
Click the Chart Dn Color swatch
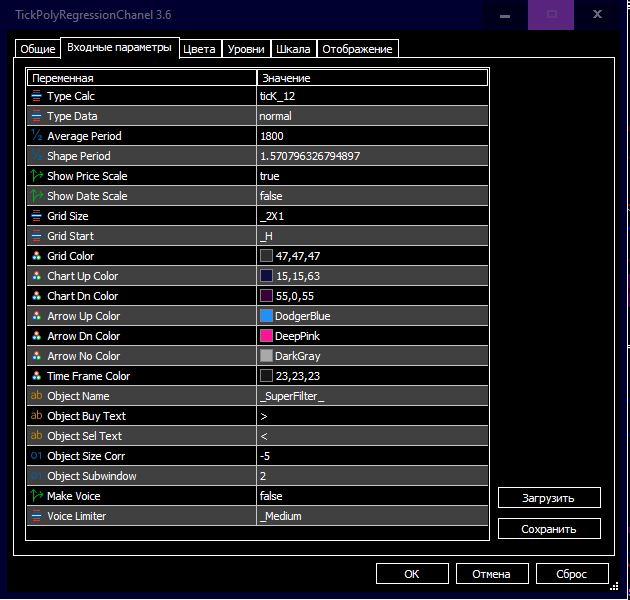click(x=266, y=296)
